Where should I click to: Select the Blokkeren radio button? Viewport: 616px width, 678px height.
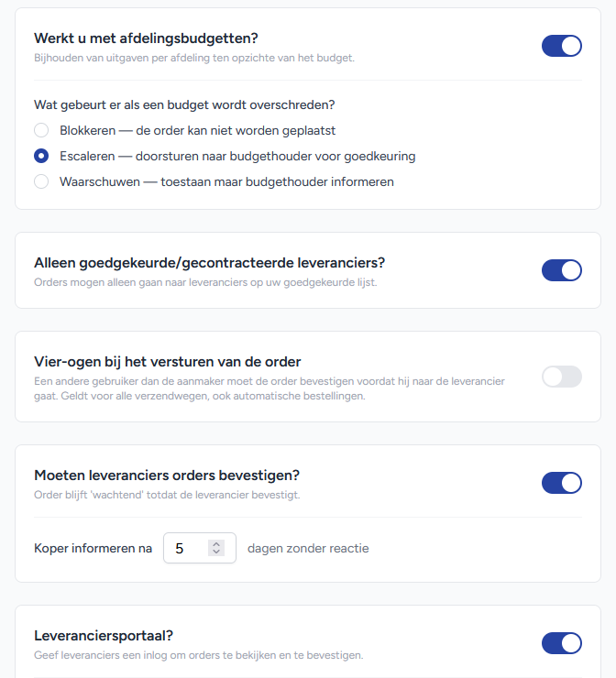(41, 130)
